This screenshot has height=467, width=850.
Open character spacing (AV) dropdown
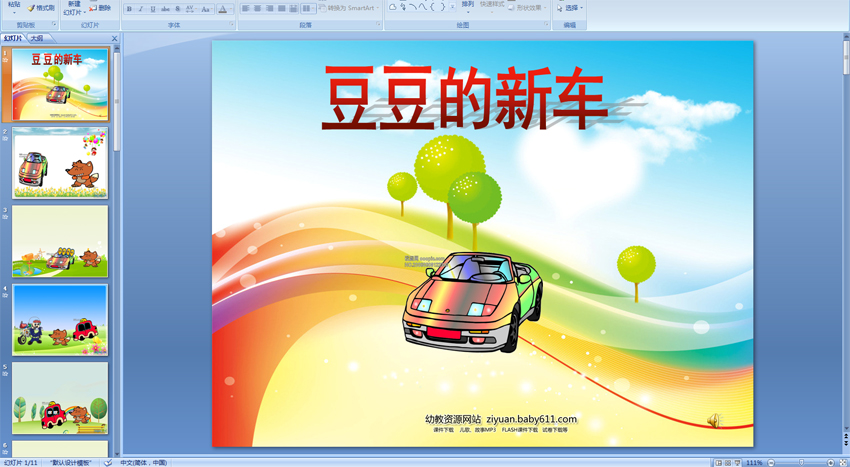(x=191, y=9)
